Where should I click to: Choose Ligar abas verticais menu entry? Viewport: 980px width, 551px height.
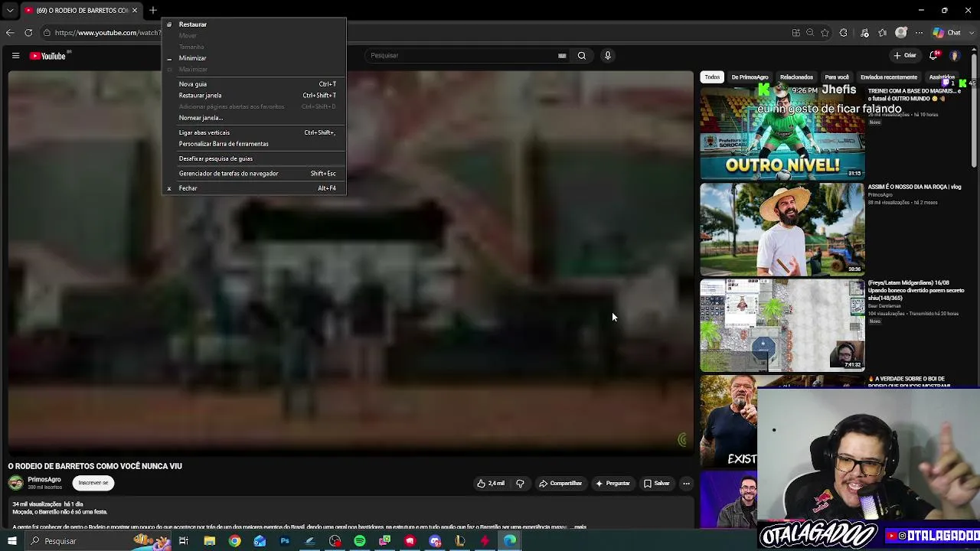(254, 132)
